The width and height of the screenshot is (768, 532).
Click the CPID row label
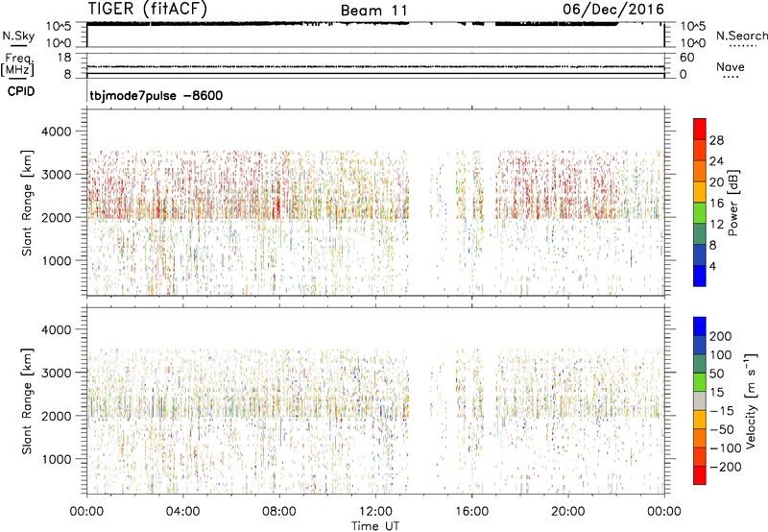(x=21, y=91)
